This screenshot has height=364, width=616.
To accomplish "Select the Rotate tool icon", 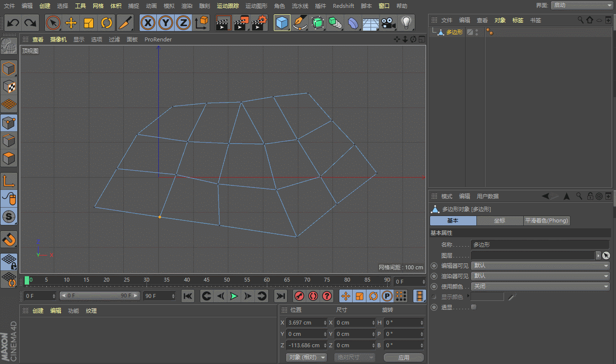I will point(107,23).
